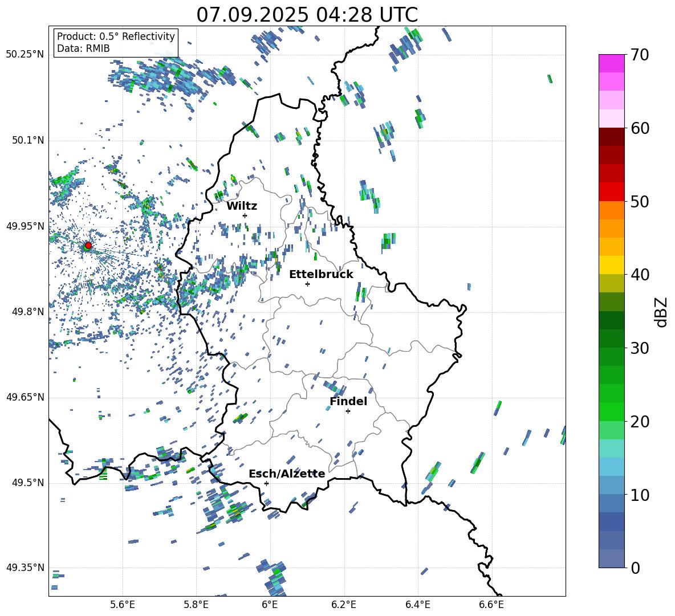
Task: Click the colorbar tick label 0
Action: pos(635,568)
